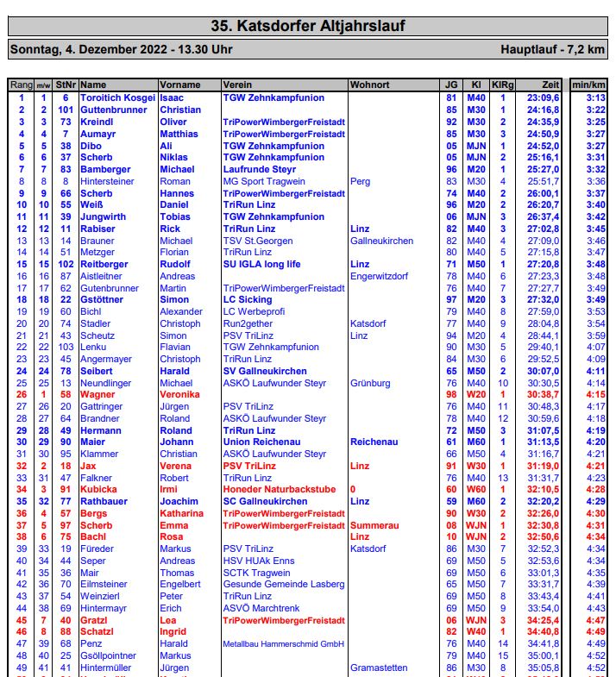Viewport: 616px width, 677px height.
Task: Select winner name 'Toroitich Kosgei'
Action: (117, 98)
